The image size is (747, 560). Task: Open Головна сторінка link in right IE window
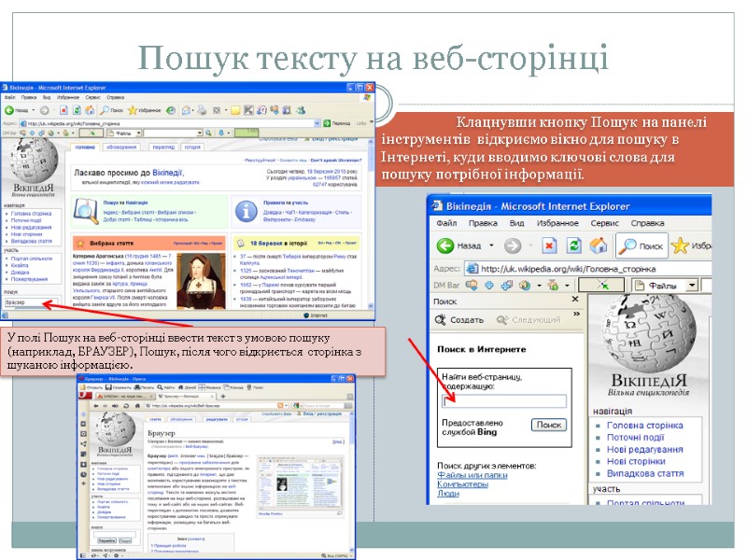644,426
